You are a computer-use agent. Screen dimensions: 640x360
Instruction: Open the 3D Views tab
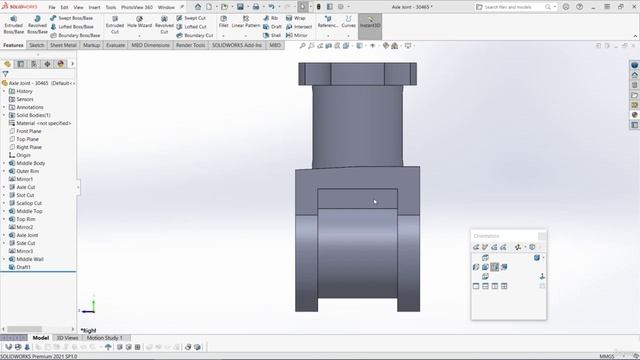[67, 338]
